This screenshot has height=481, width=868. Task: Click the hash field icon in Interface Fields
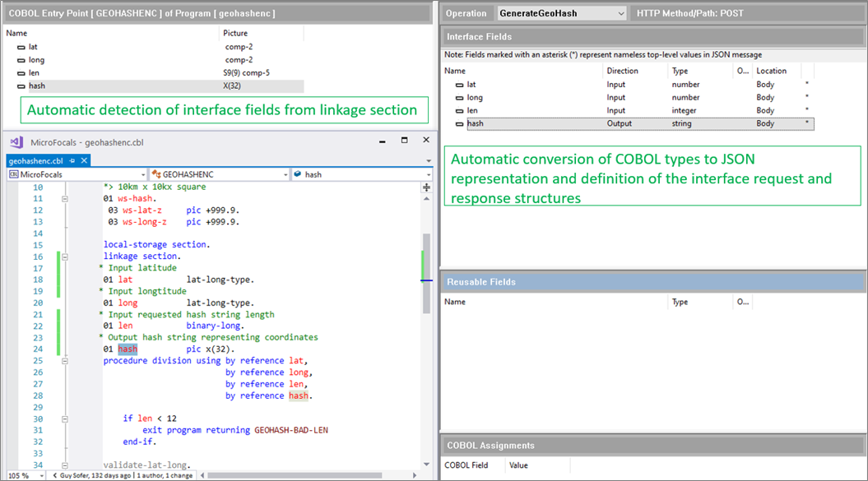[x=458, y=124]
